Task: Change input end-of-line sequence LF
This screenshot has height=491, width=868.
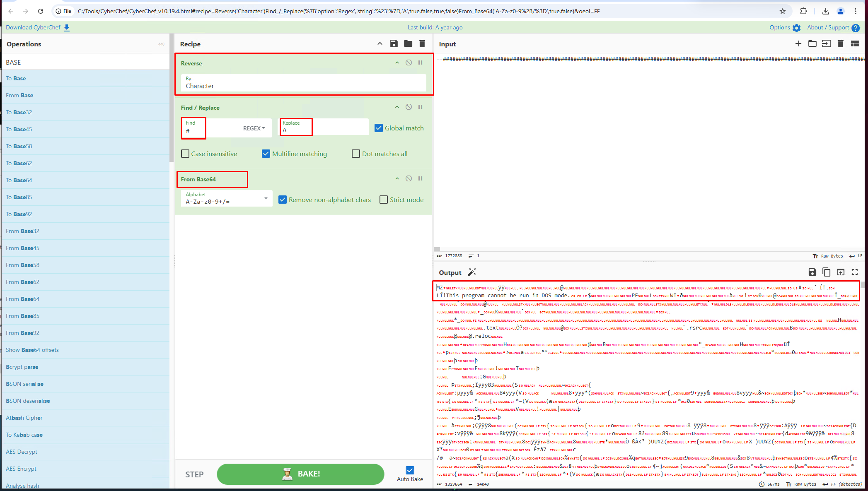Action: [856, 256]
